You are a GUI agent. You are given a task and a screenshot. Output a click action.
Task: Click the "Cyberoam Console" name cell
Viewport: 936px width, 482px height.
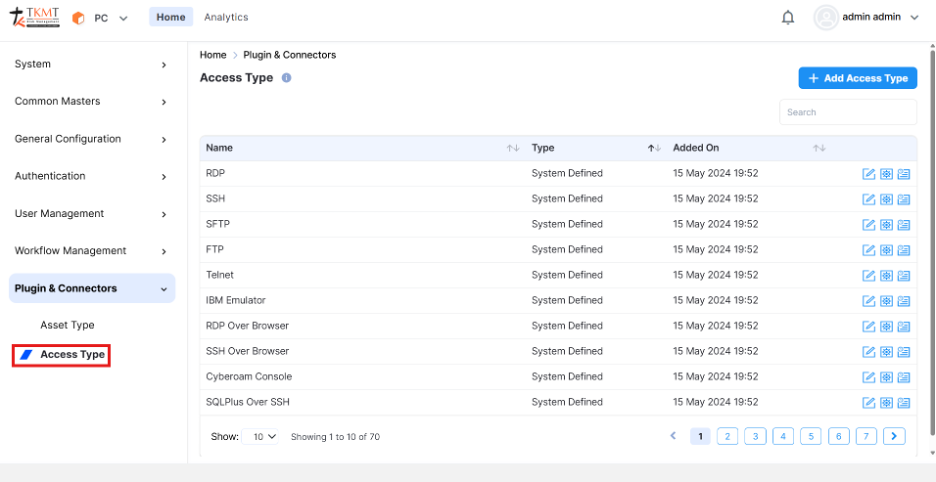click(x=249, y=377)
